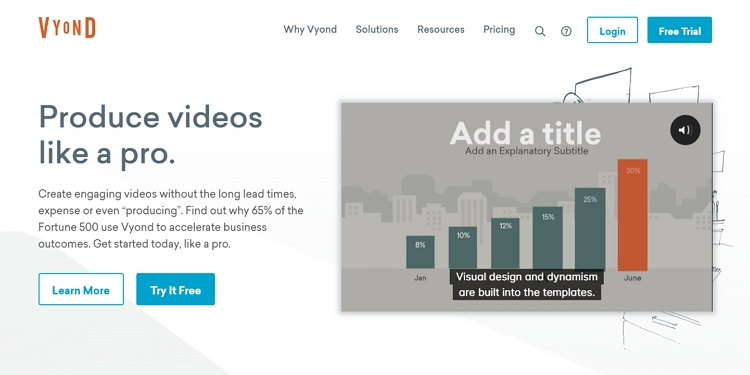
Task: Click the Learn More button
Action: point(81,289)
